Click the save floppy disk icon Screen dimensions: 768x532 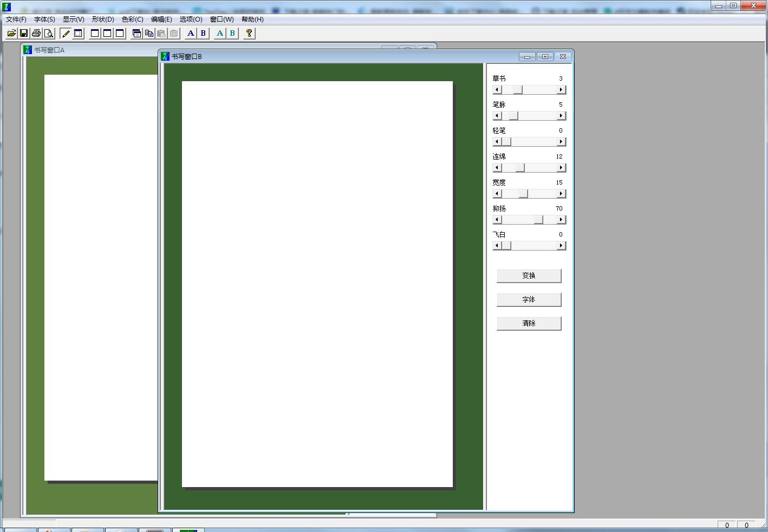[x=24, y=34]
